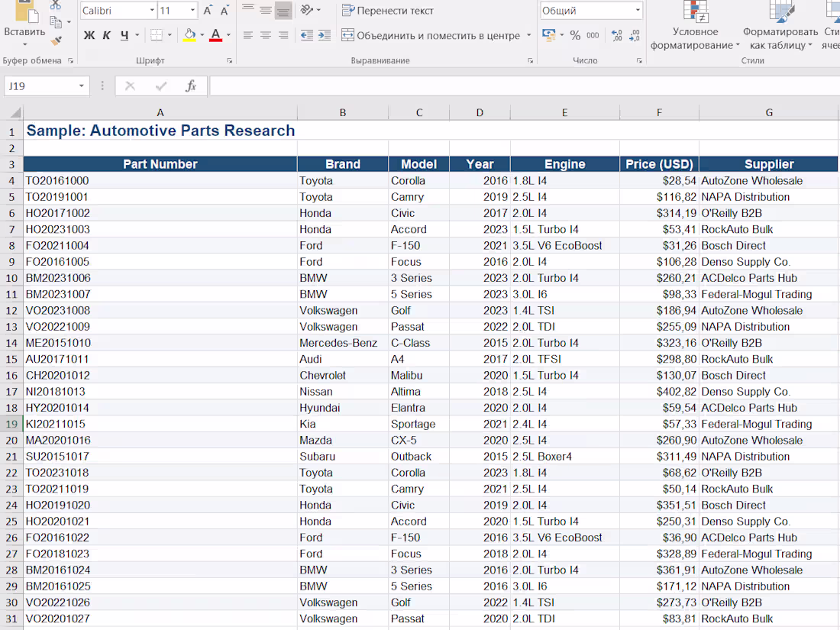The width and height of the screenshot is (840, 630).
Task: Apply accounting currency number format
Action: [548, 35]
